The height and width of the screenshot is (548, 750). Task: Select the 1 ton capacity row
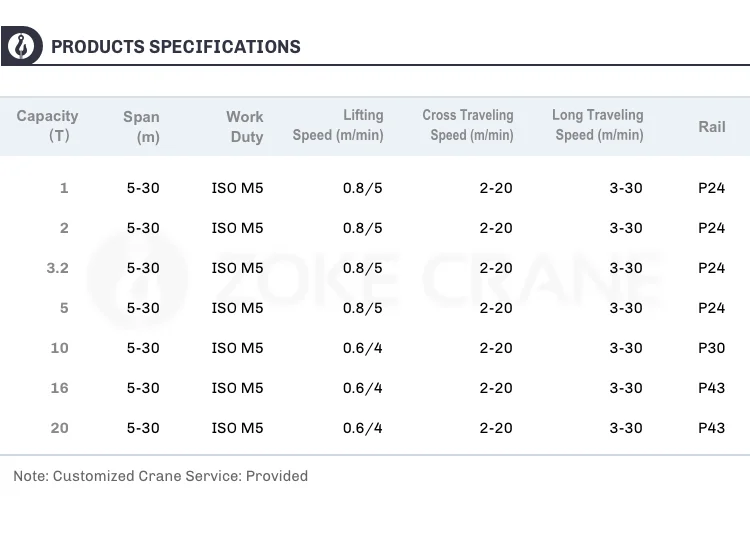pos(65,188)
